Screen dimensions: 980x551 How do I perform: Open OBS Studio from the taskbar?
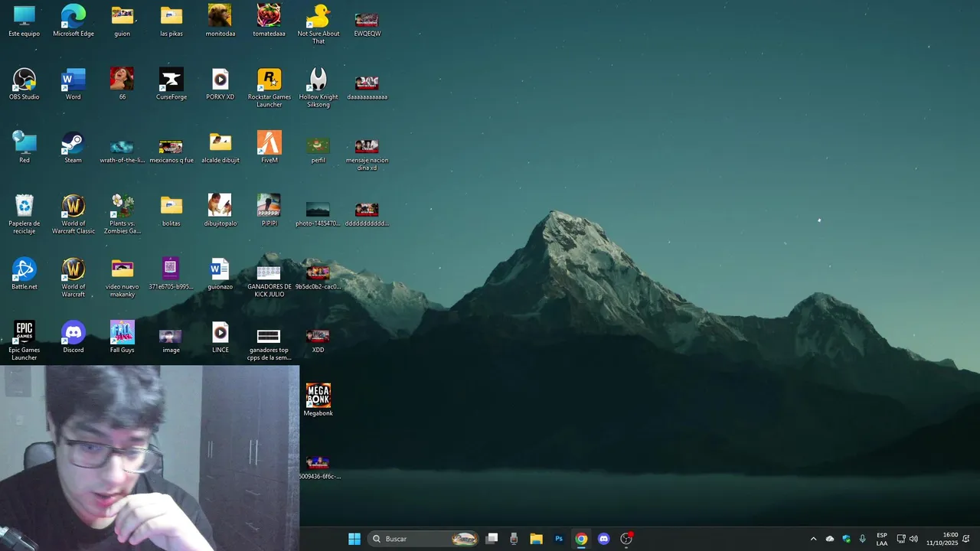626,539
